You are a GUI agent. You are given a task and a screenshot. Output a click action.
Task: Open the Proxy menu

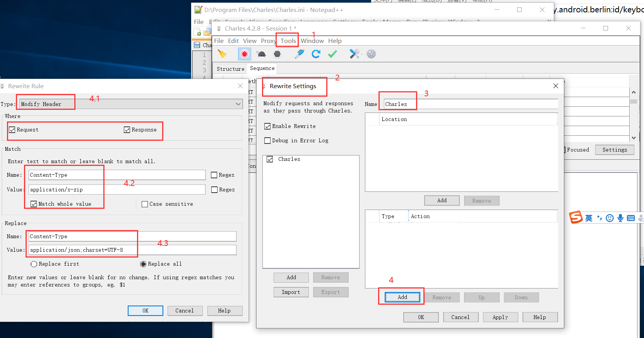(x=268, y=41)
